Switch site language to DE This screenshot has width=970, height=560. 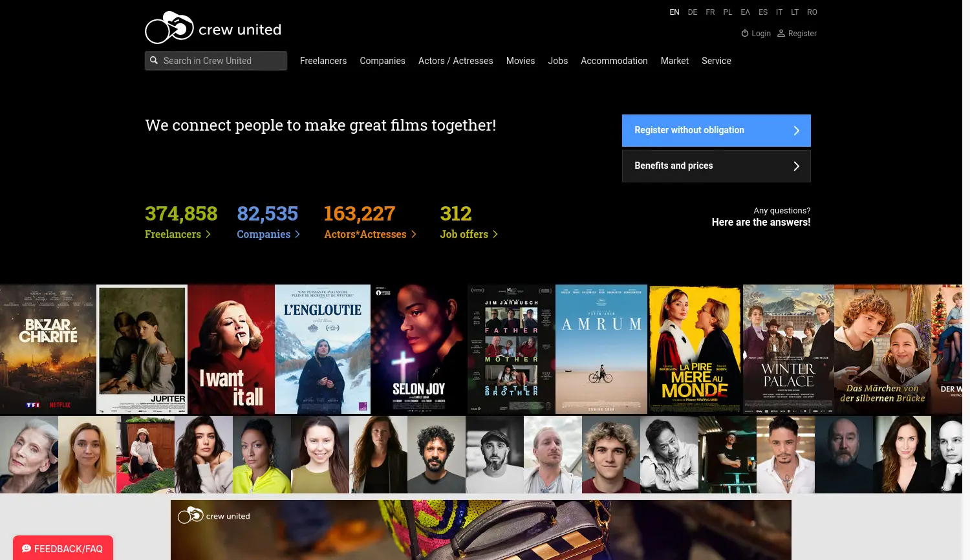[x=693, y=12]
